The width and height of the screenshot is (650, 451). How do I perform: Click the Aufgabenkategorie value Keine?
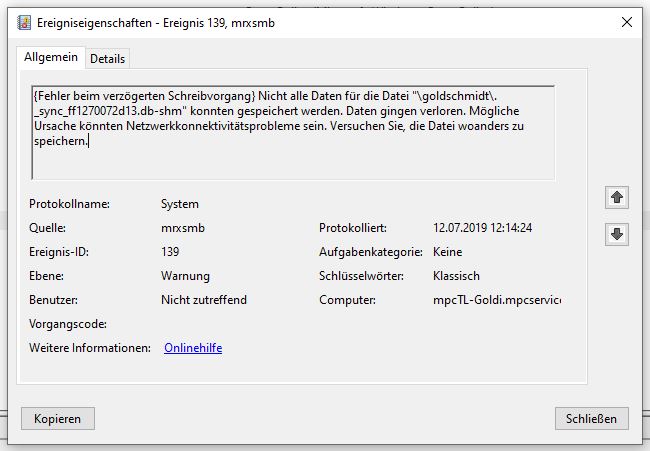[447, 252]
